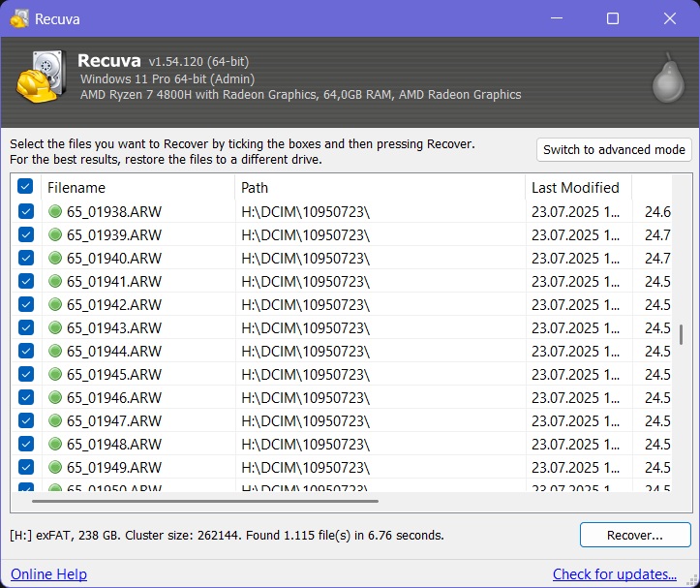Click the Recuva hard-hat logo in header
Image resolution: width=700 pixels, height=588 pixels.
(41, 77)
